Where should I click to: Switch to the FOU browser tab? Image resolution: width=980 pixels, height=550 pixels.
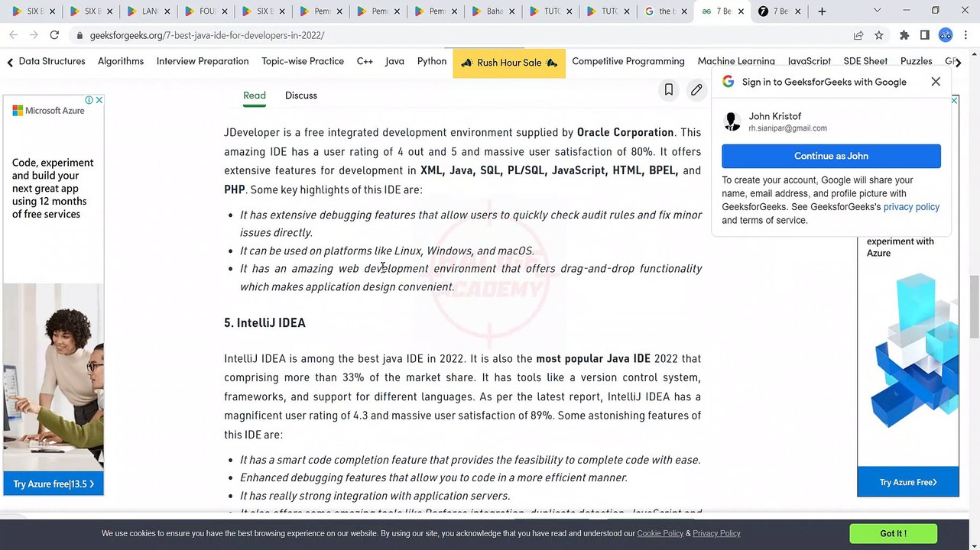pos(206,11)
